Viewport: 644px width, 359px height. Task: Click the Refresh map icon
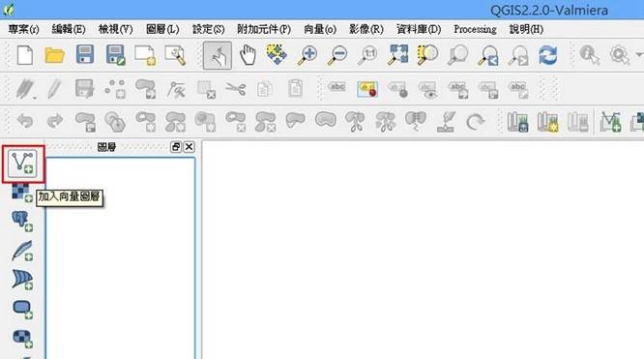click(548, 55)
